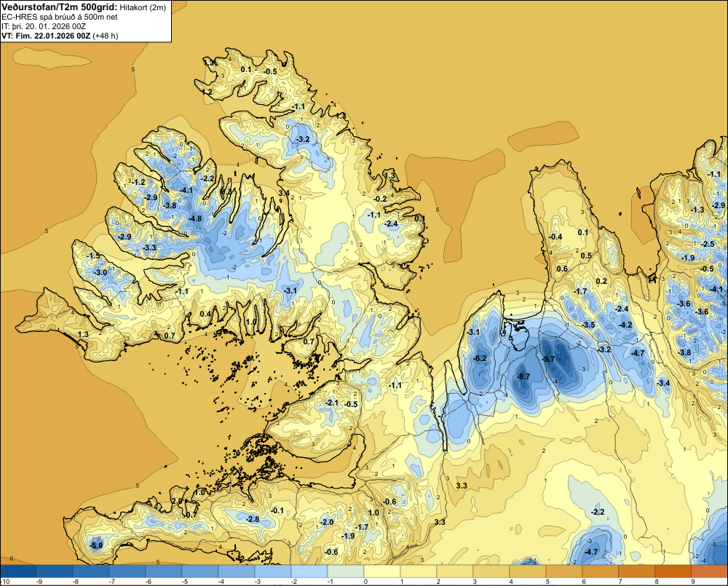Select the legend swatch between 2 and 3
The width and height of the screenshot is (728, 586).
[455, 571]
